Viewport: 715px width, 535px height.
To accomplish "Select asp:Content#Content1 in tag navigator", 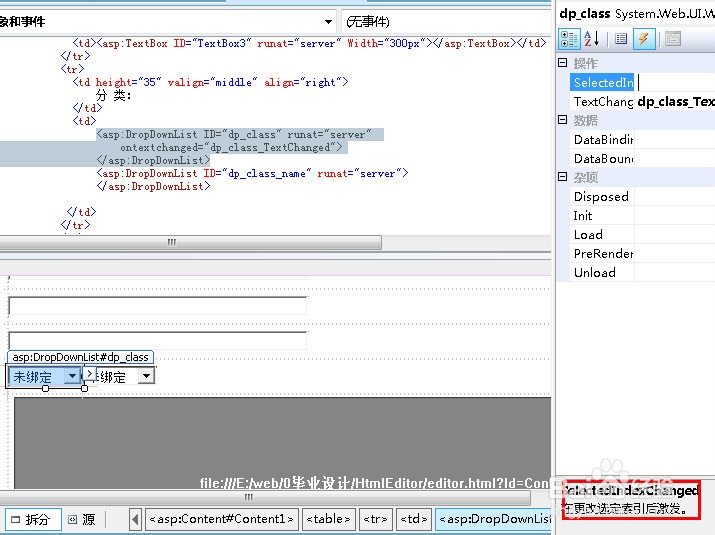I will pos(222,519).
